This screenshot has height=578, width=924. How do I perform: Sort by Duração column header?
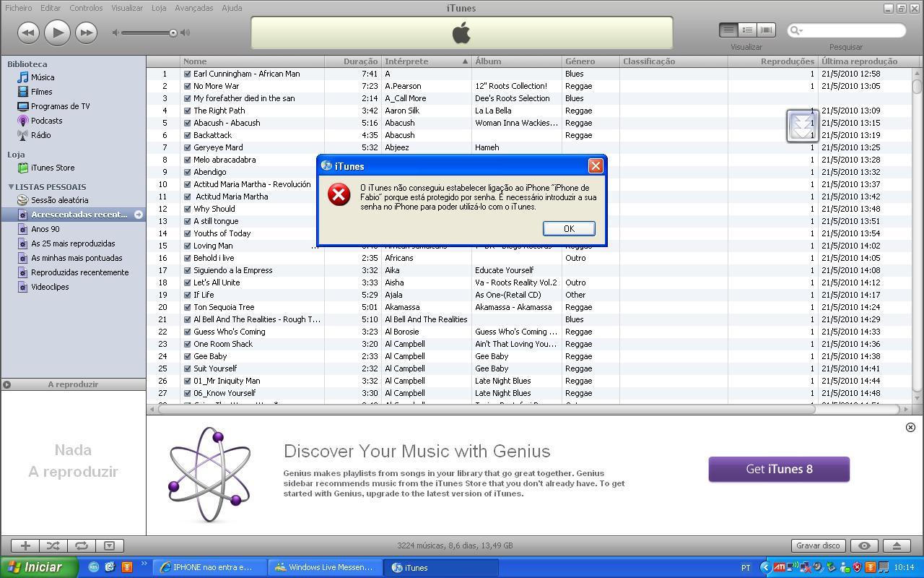[353, 61]
